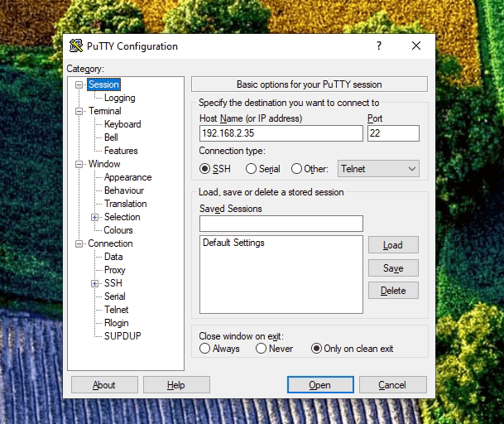Viewport: 504px width, 424px height.
Task: Open the Bell settings category
Action: (x=111, y=137)
